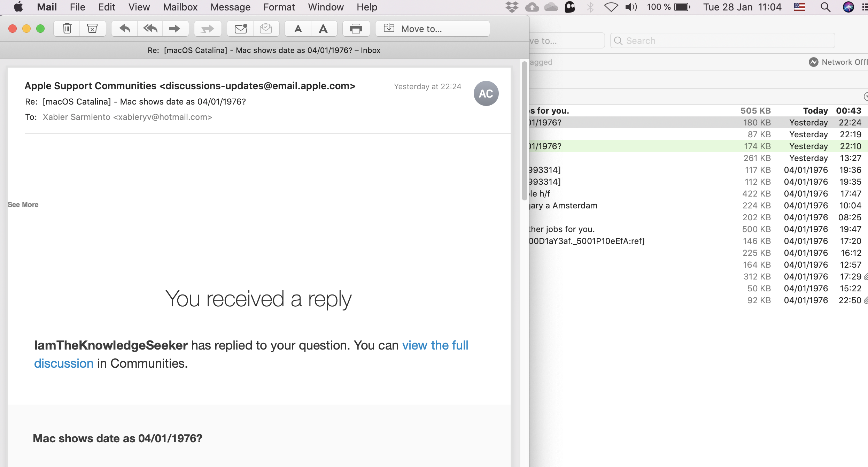Click the Print message icon
The height and width of the screenshot is (467, 868).
pyautogui.click(x=355, y=28)
